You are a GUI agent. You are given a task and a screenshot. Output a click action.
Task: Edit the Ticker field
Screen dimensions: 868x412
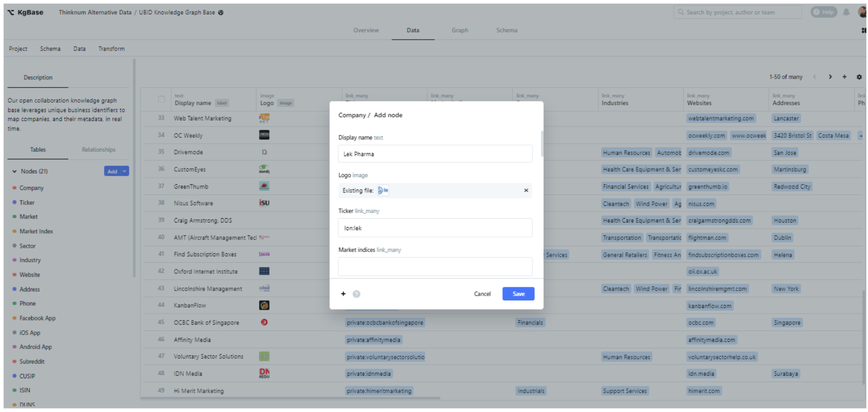pyautogui.click(x=435, y=228)
